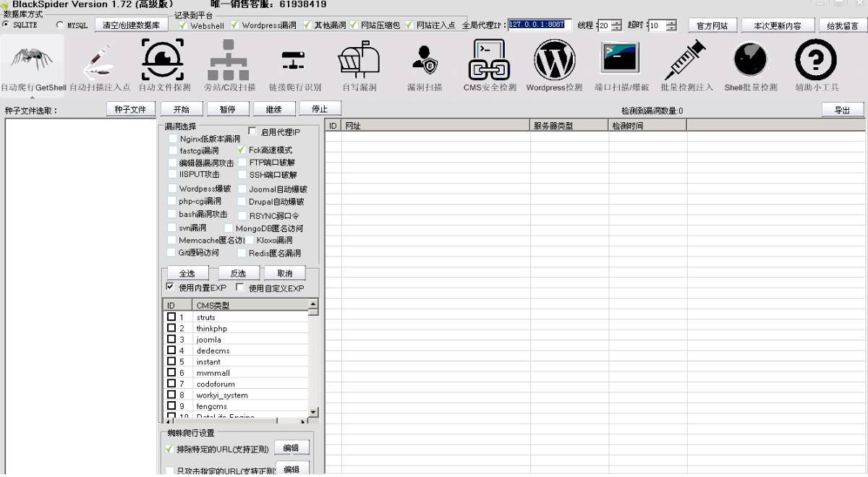Click 编辑 beside 排除特定的URL
The height and width of the screenshot is (477, 868).
(292, 448)
